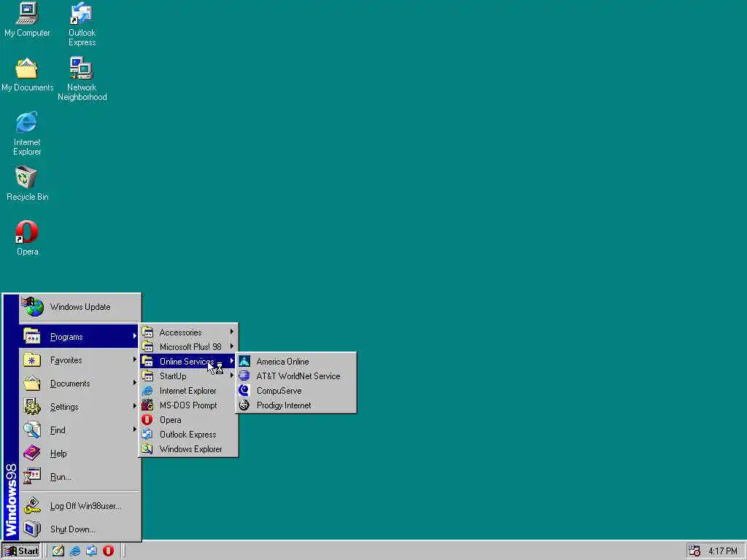Choose Log Off Win98user... in Start menu
This screenshot has width=747, height=560.
click(x=80, y=506)
